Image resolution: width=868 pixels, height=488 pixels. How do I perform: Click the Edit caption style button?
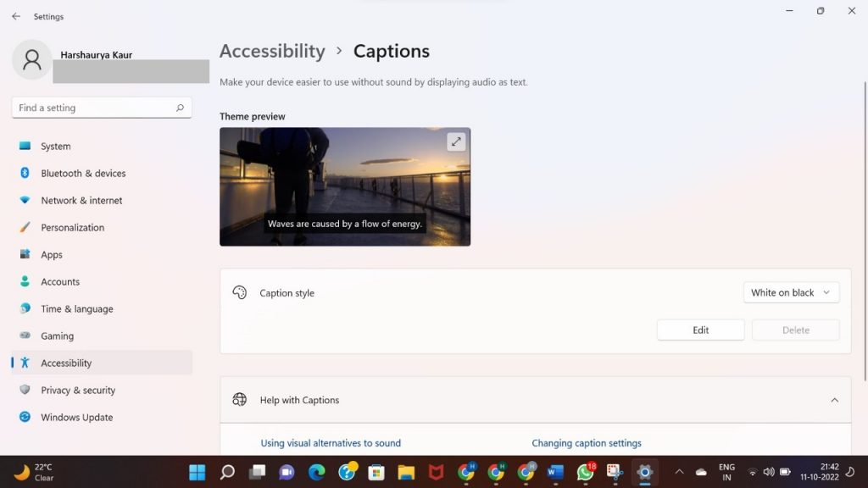point(700,330)
